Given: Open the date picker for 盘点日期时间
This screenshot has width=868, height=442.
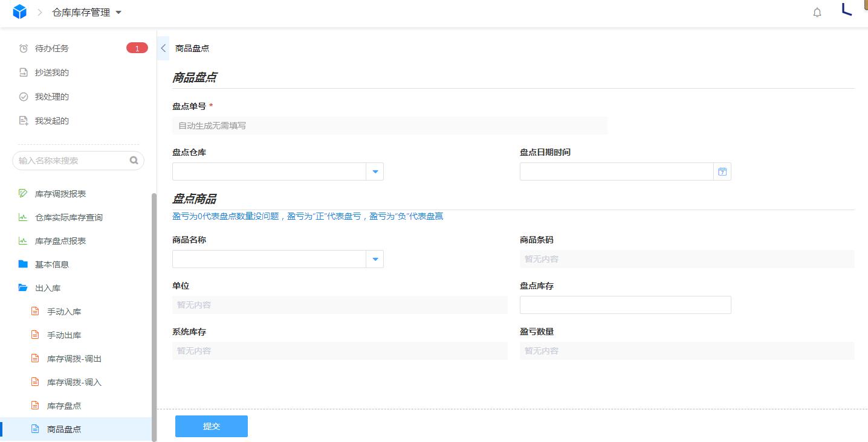Looking at the screenshot, I should 722,171.
